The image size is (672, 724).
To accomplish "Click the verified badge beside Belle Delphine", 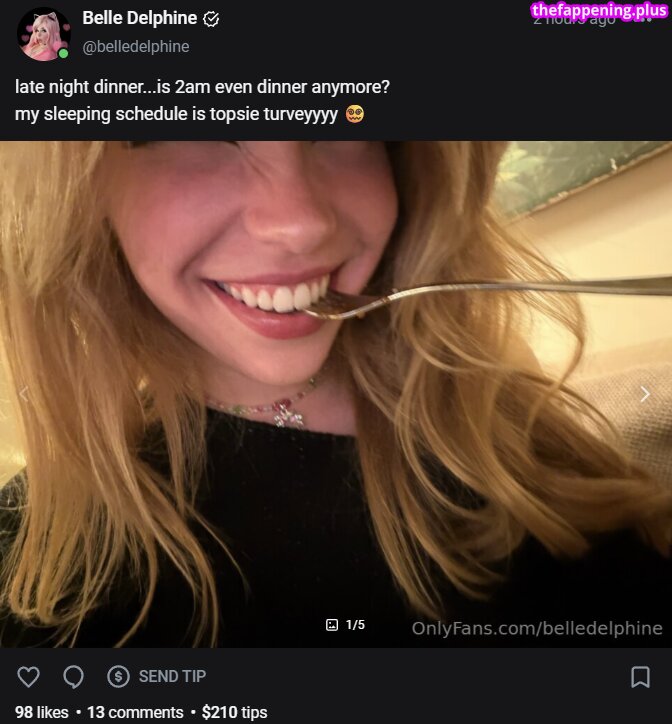I will coord(212,19).
